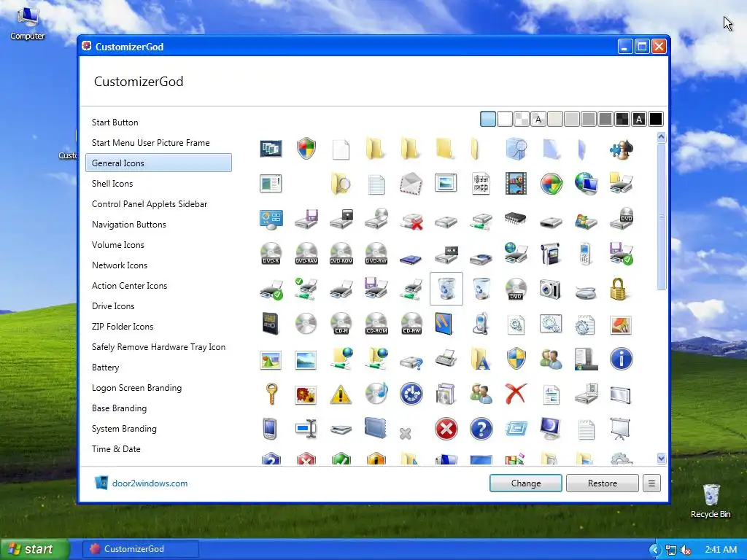Select the camcorder icon
Viewport: 747px width, 560px height.
point(551,253)
